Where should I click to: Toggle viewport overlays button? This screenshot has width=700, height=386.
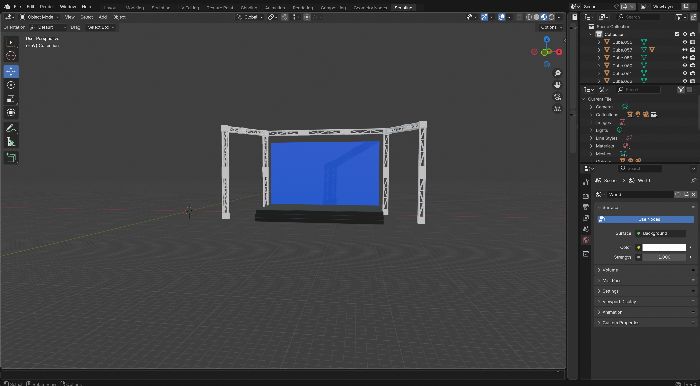click(501, 17)
